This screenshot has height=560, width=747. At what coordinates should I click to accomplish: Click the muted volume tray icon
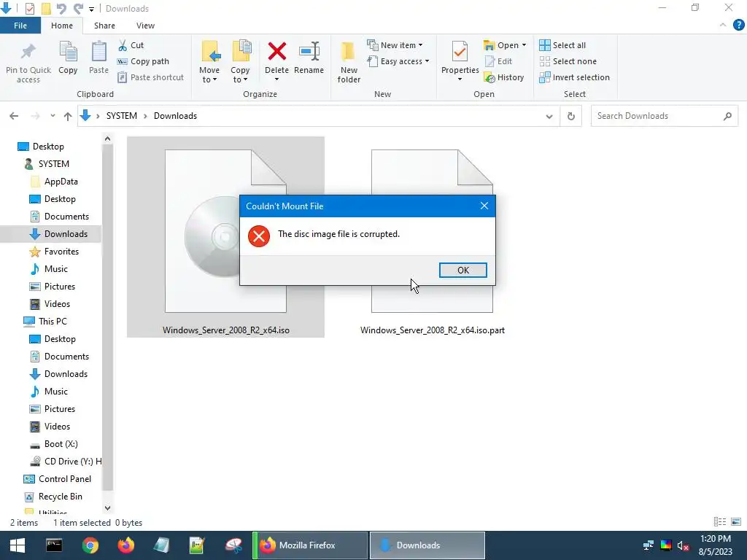[683, 545]
